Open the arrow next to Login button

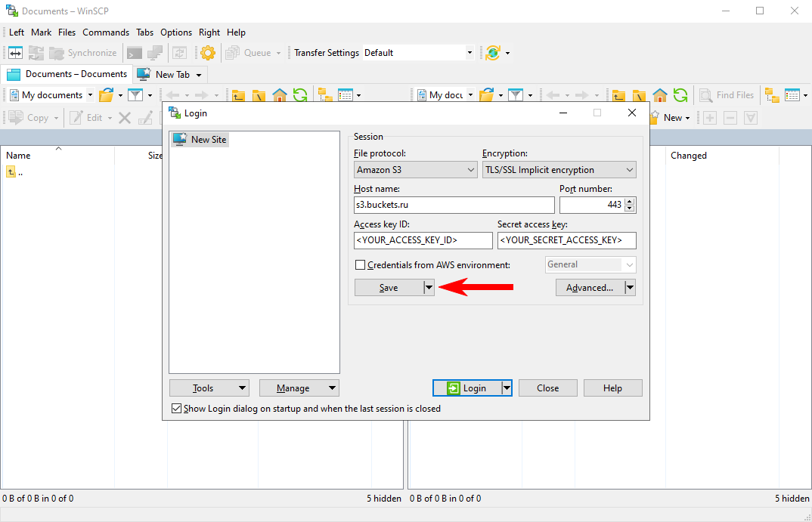pyautogui.click(x=507, y=388)
